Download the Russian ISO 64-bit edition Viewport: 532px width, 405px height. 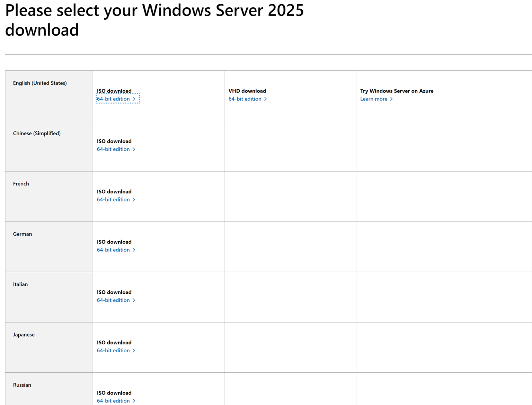113,400
